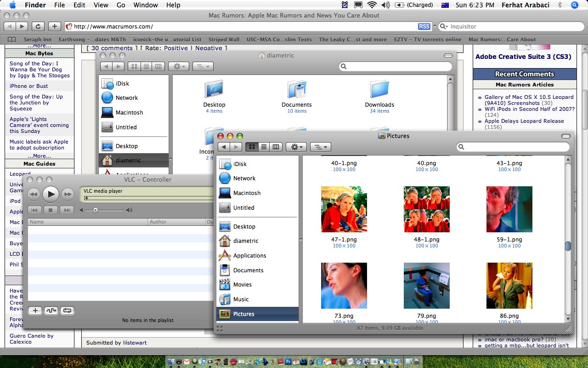Set VLC to full volume via the loud speaker icon
588x368 pixels.
pyautogui.click(x=129, y=210)
